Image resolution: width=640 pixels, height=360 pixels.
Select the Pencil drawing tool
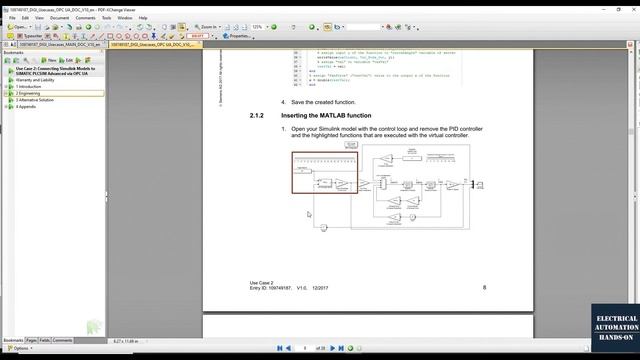pyautogui.click(x=163, y=36)
